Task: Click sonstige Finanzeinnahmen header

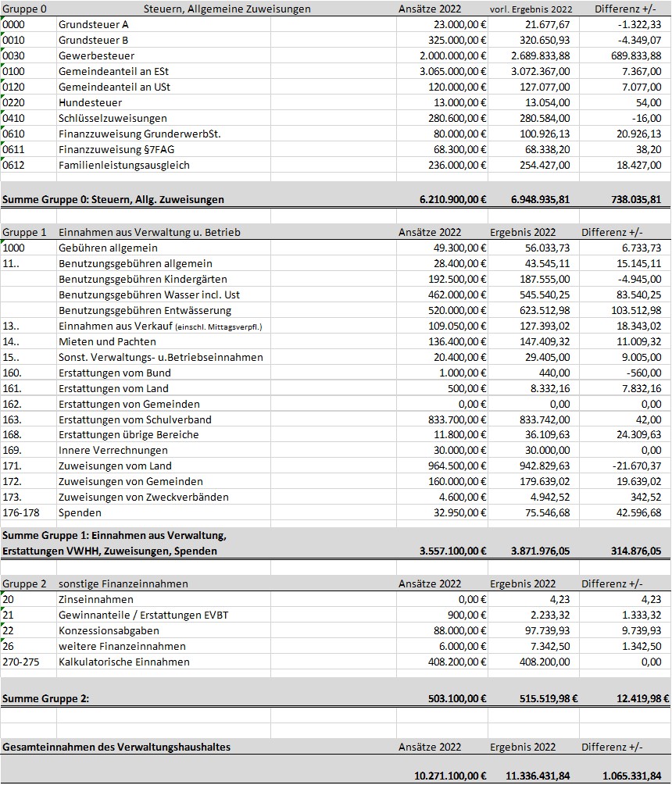Action: [x=123, y=583]
